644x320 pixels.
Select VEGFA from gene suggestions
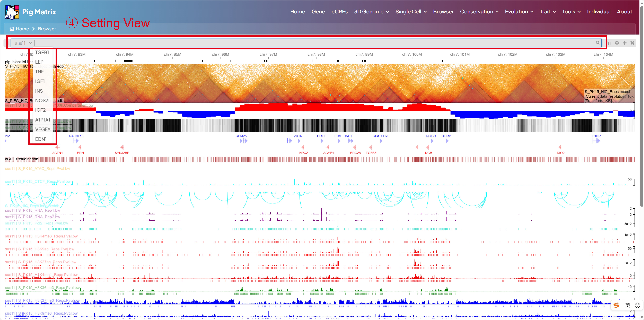43,129
